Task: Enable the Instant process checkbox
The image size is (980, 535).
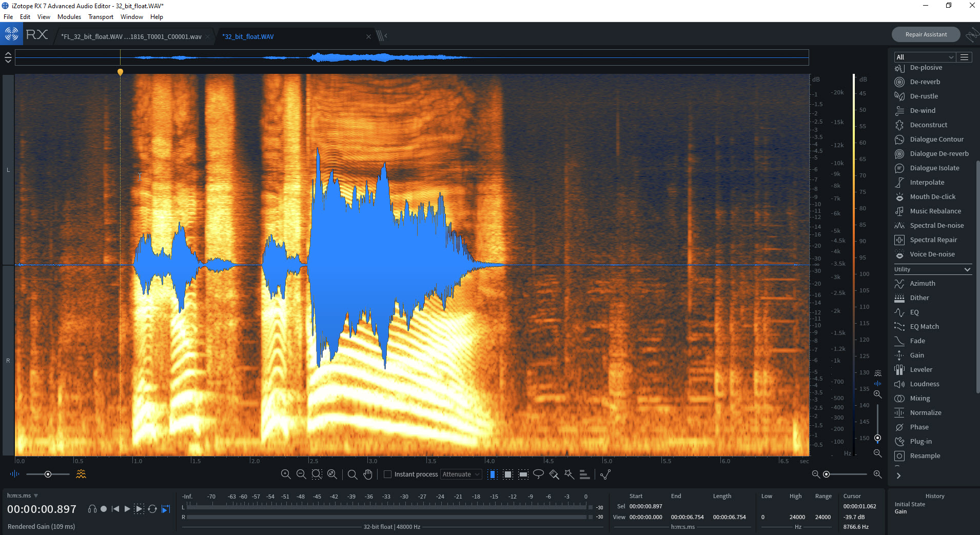Action: pyautogui.click(x=387, y=474)
